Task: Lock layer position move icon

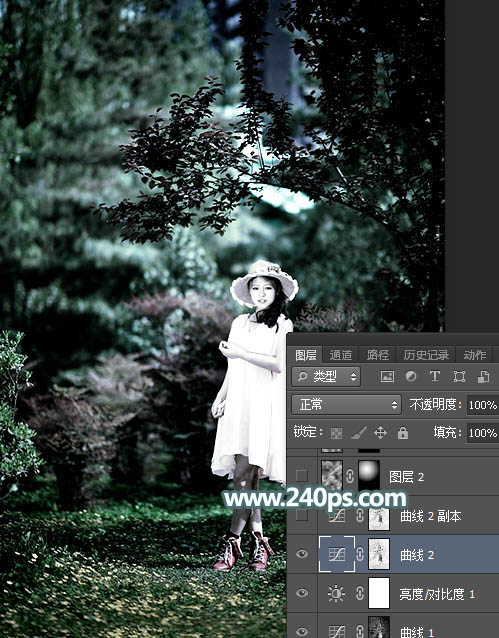Action: [380, 433]
